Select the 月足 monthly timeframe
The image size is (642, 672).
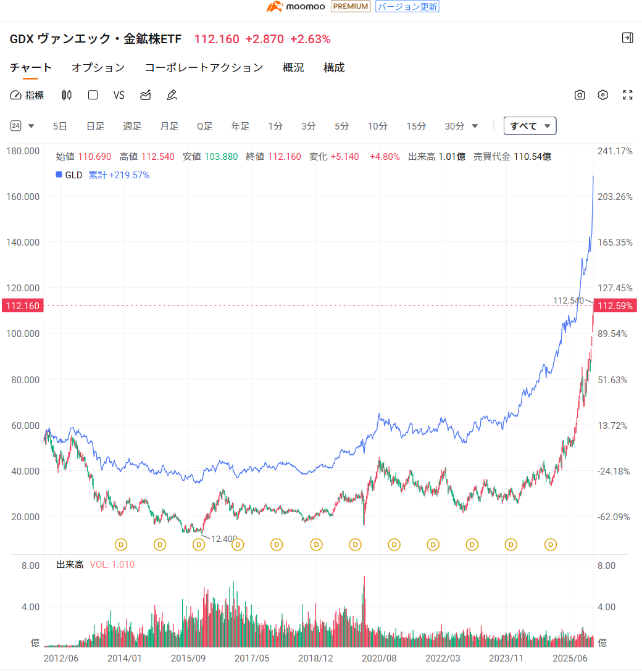pyautogui.click(x=169, y=126)
